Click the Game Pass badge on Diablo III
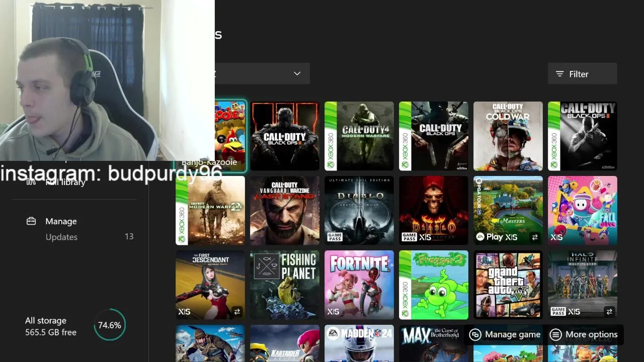This screenshot has width=644, height=362. pyautogui.click(x=335, y=237)
